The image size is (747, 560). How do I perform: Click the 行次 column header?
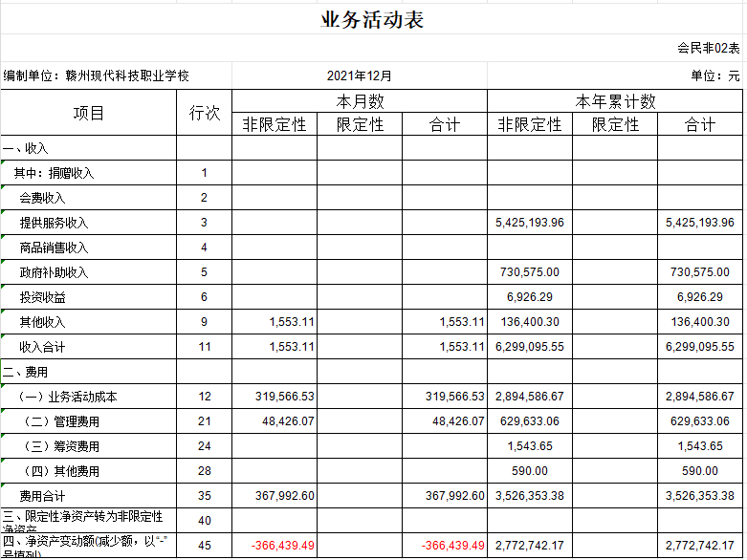point(204,113)
